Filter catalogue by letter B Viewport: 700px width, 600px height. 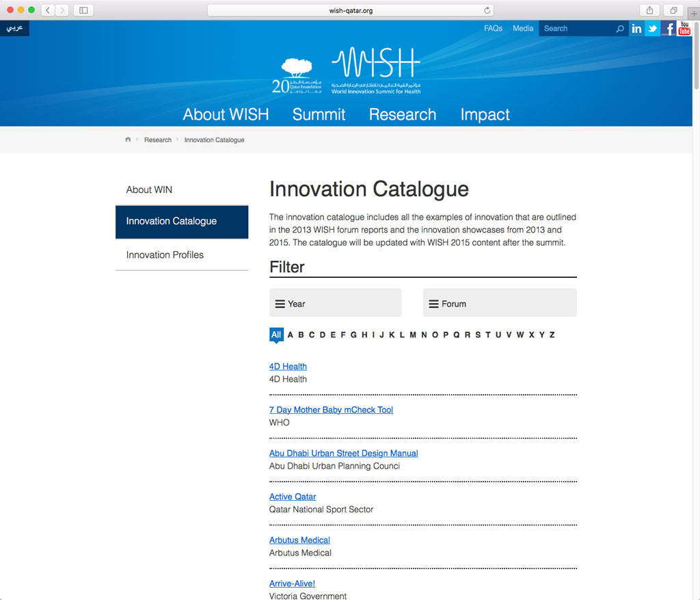tap(301, 335)
